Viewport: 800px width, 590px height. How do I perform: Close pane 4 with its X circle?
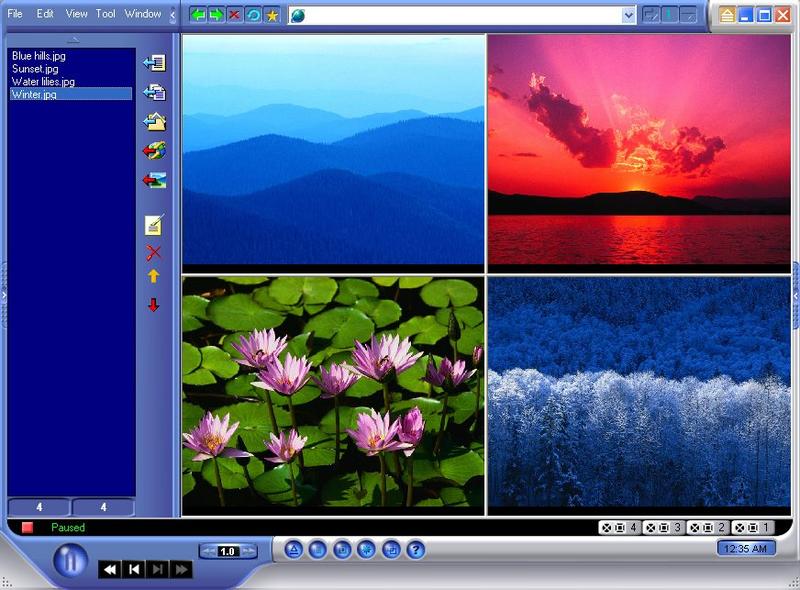pos(606,528)
